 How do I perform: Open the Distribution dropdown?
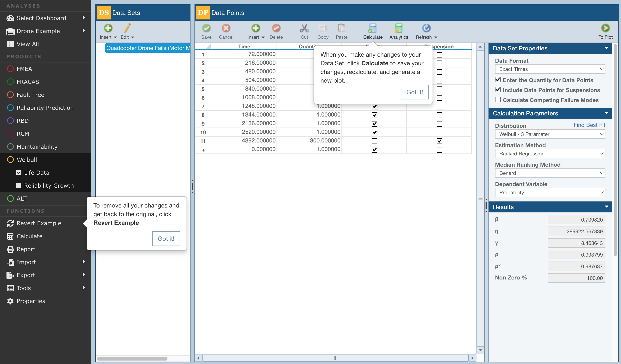pos(550,134)
